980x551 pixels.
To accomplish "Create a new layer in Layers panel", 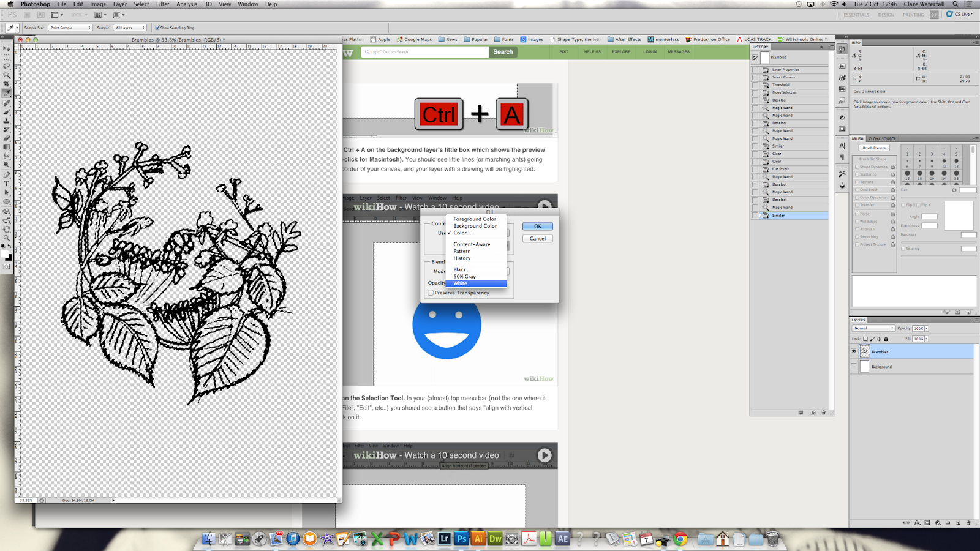I will [x=959, y=523].
